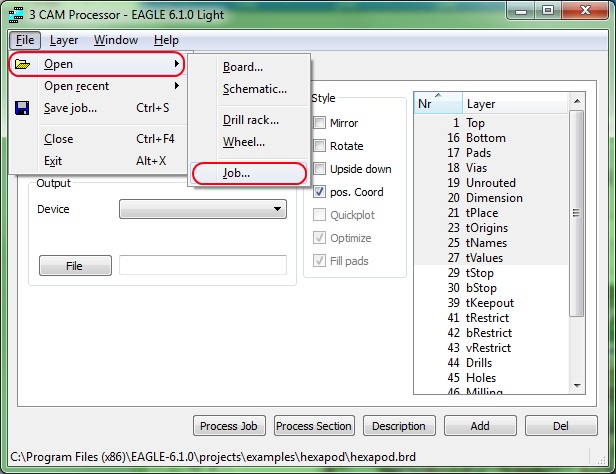This screenshot has width=616, height=474.
Task: Uncheck the pos. Coord checkbox
Action: coord(319,192)
